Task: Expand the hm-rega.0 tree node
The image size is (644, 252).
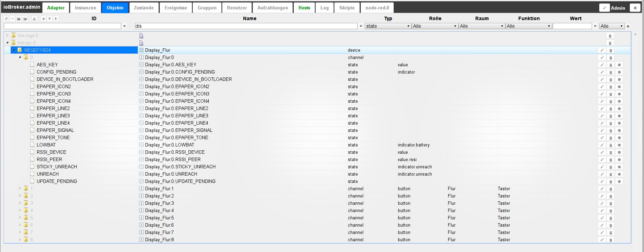Action: point(7,35)
